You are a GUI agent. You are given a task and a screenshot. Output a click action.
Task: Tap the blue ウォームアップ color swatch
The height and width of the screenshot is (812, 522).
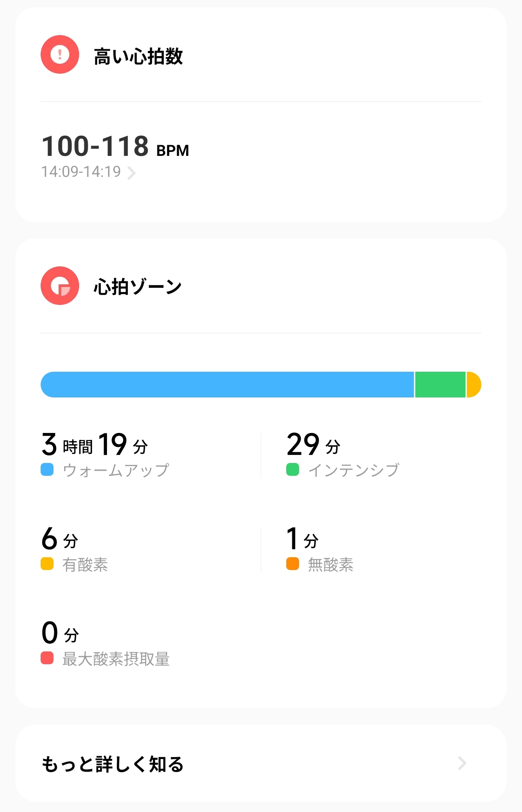click(x=47, y=469)
